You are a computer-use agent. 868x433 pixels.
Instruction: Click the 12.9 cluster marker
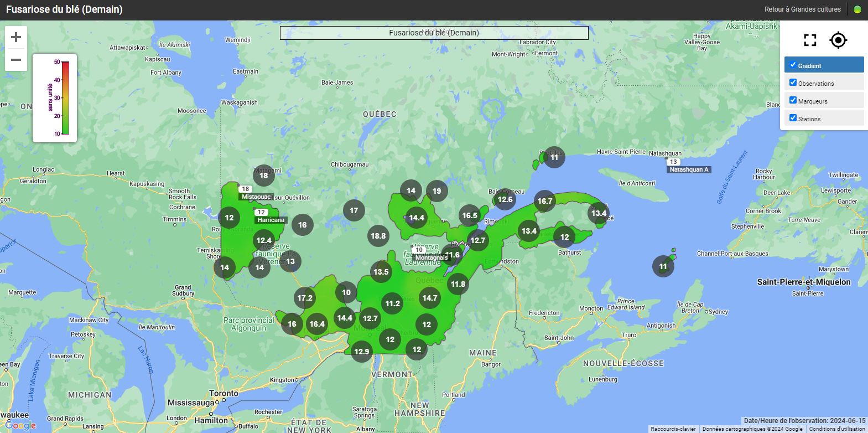(x=361, y=352)
